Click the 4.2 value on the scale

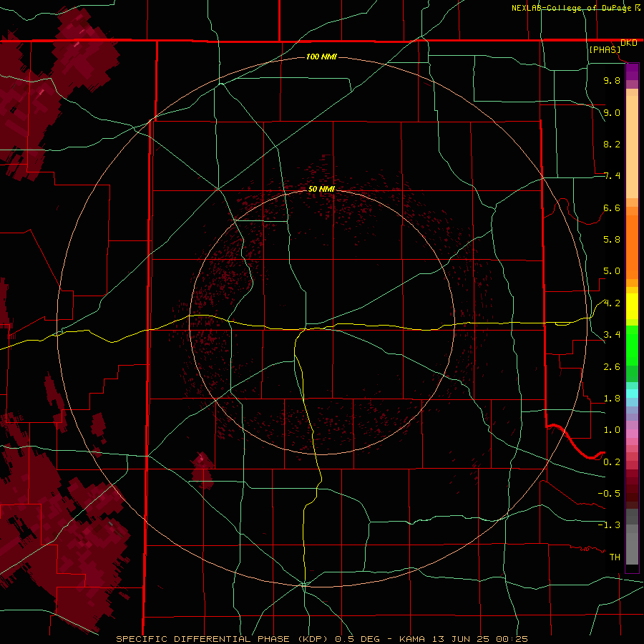(612, 303)
